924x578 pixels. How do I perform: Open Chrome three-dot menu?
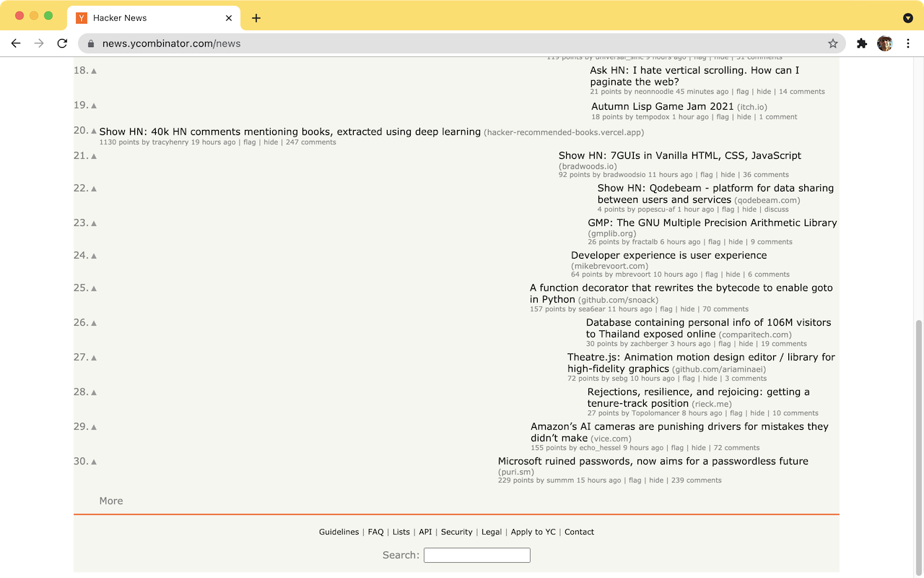908,43
